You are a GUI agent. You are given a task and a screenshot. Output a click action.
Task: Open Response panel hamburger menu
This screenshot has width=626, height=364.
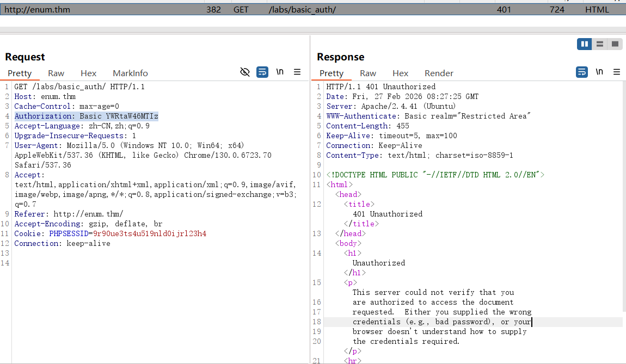[616, 72]
